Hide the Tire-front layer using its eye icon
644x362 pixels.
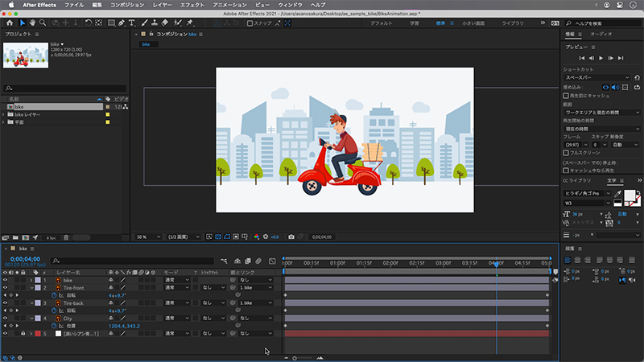(5, 287)
